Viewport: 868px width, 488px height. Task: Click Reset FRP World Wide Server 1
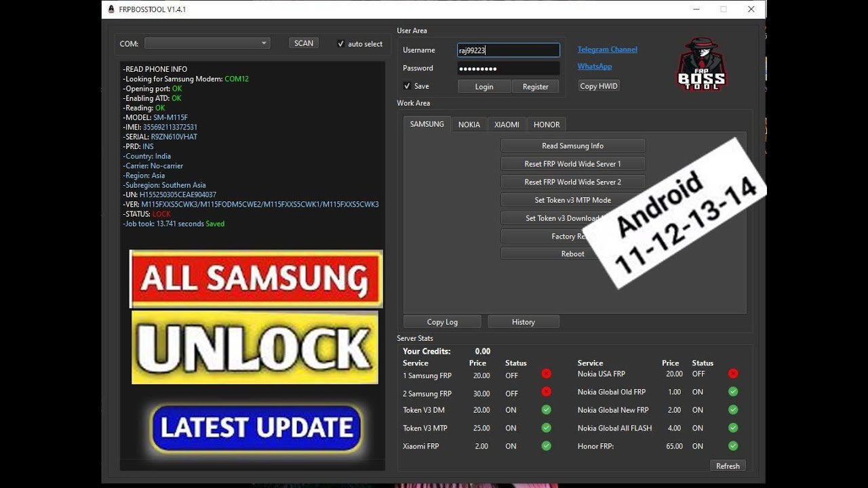coord(573,164)
